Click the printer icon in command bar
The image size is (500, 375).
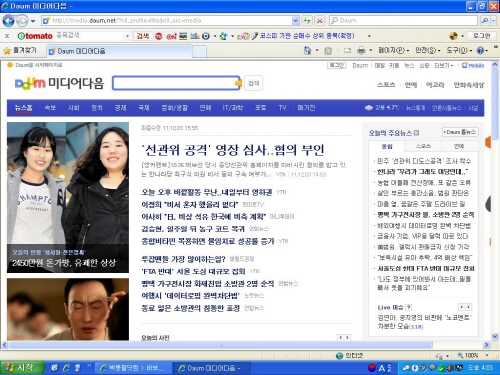(361, 50)
